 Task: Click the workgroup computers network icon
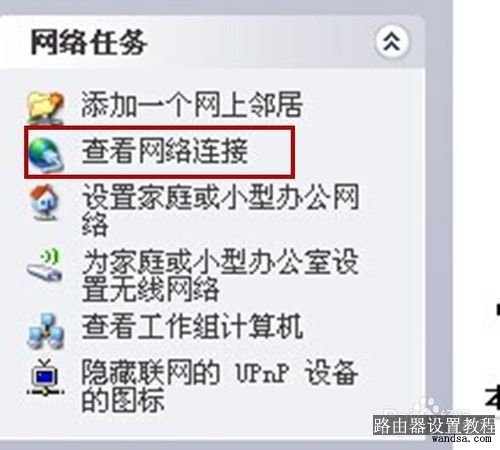pyautogui.click(x=45, y=331)
